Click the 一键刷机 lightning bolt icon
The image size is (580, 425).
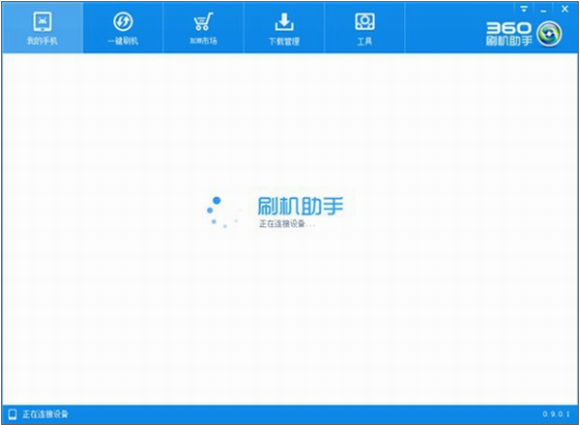(x=123, y=21)
